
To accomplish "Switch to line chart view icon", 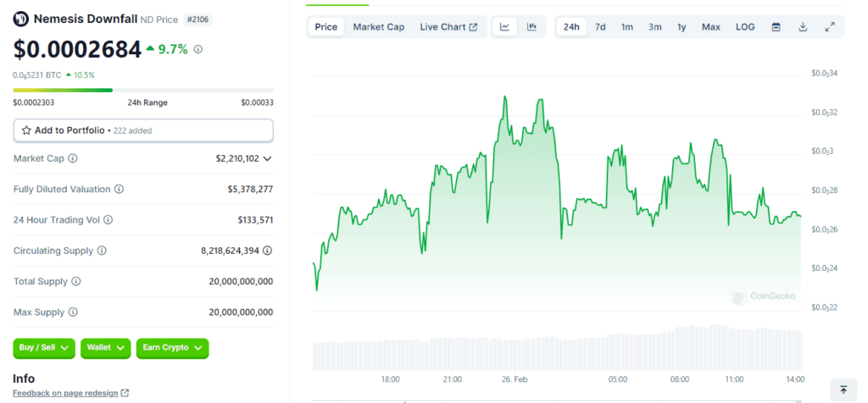I will [x=504, y=27].
